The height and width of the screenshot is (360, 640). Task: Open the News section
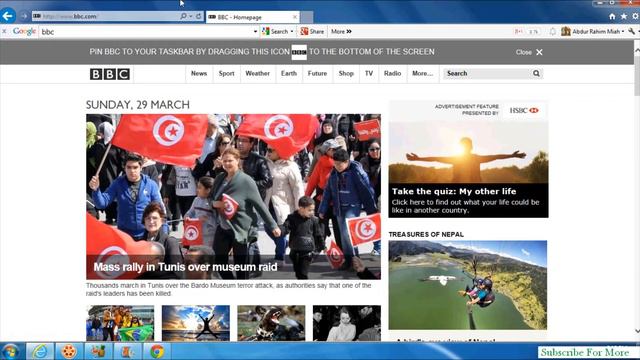coord(199,73)
